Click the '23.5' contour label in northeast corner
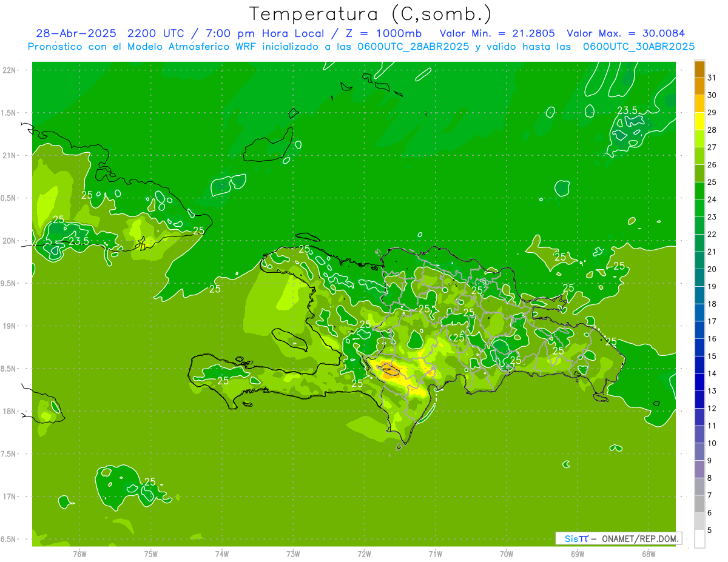This screenshot has height=562, width=728. click(627, 110)
